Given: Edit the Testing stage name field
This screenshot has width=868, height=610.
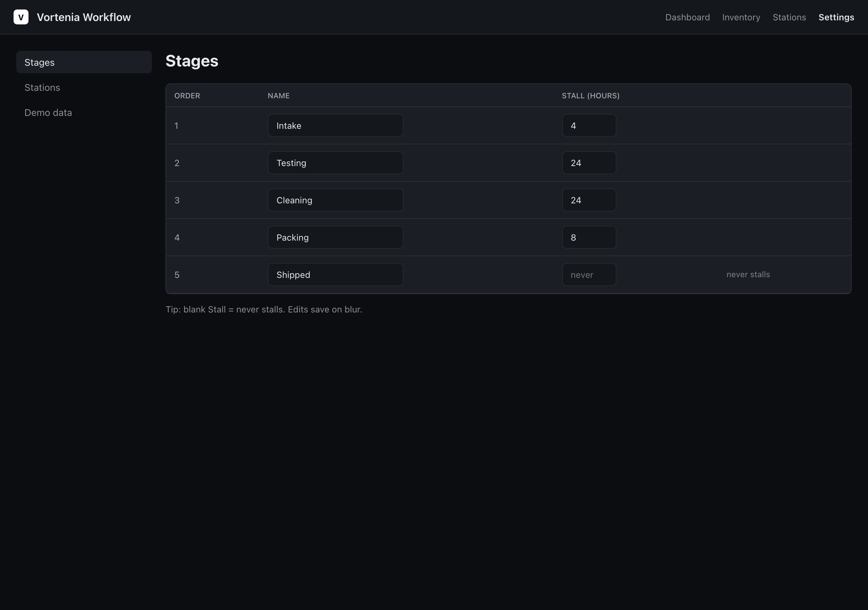Looking at the screenshot, I should coord(335,163).
